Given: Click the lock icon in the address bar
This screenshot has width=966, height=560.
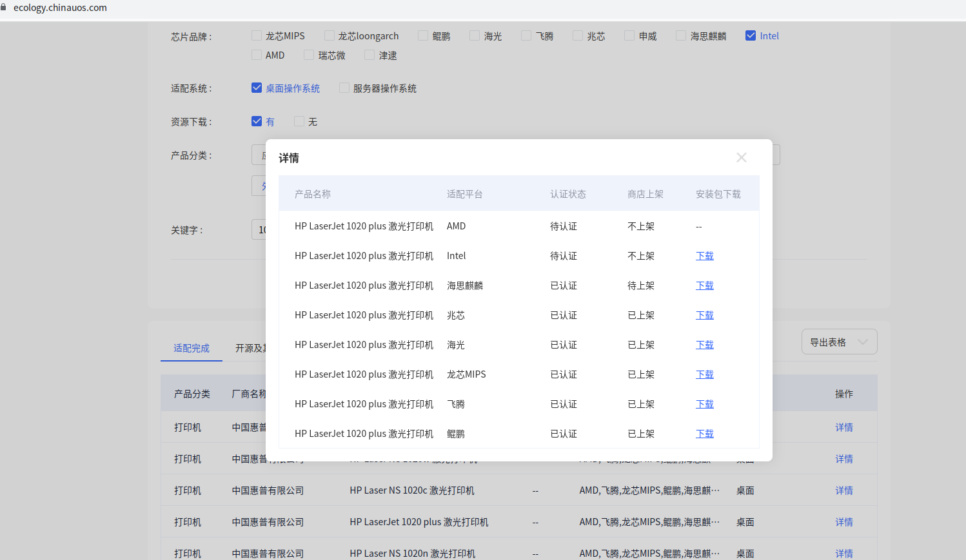Looking at the screenshot, I should point(3,8).
